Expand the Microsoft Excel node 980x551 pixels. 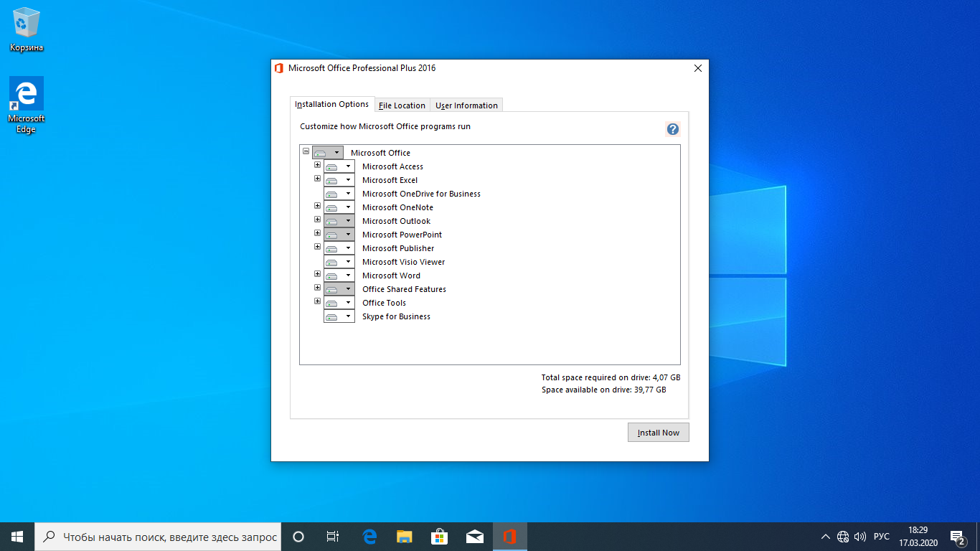[x=317, y=179]
